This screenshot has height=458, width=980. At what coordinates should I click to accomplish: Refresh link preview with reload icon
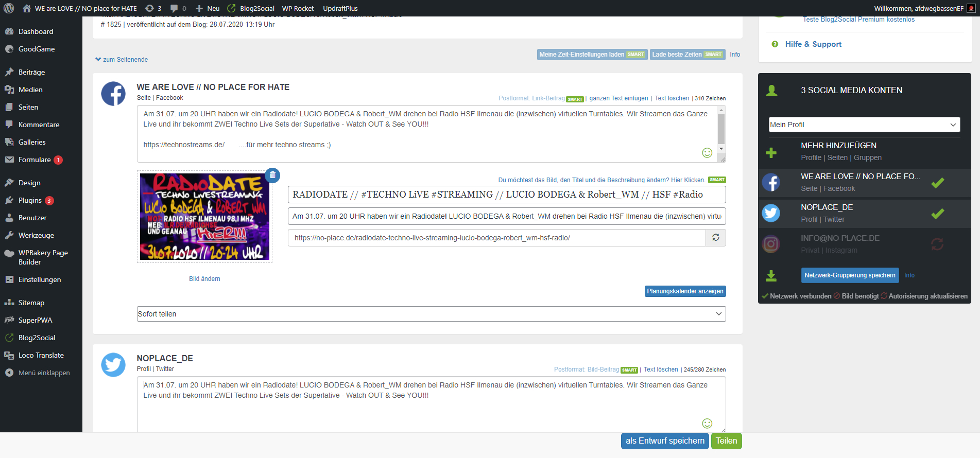(x=716, y=238)
